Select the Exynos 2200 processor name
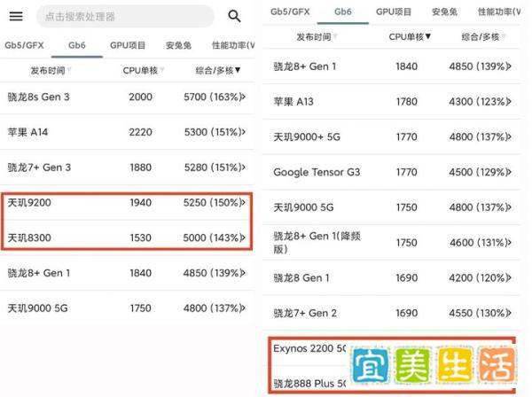 click(309, 348)
